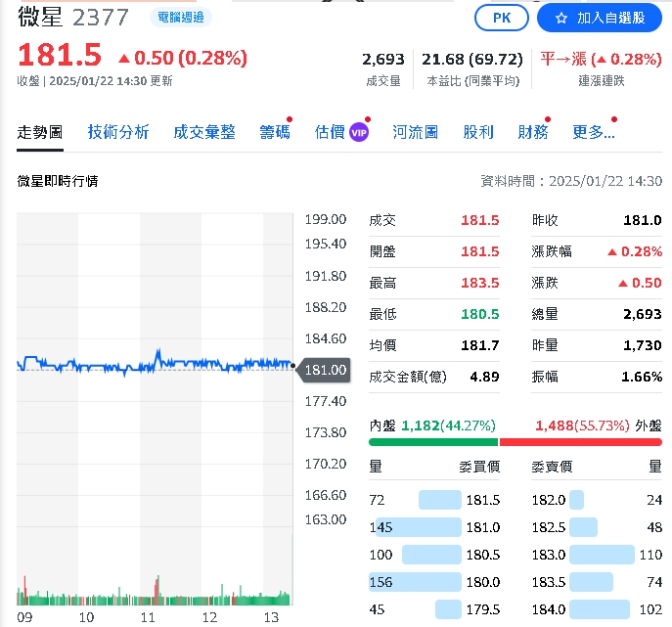Click the PK compare button
Image resolution: width=672 pixels, height=627 pixels.
[502, 18]
